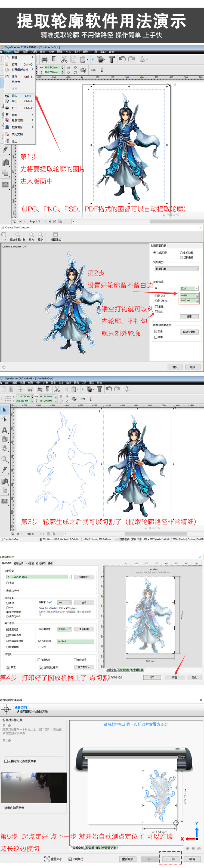Image resolution: width=204 pixels, height=868 pixels.
Task: Click the 自动矢量化 button
Action: [x=189, y=332]
